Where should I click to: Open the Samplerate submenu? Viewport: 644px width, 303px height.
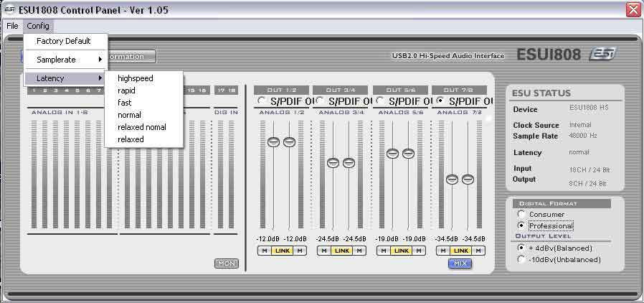click(x=66, y=60)
